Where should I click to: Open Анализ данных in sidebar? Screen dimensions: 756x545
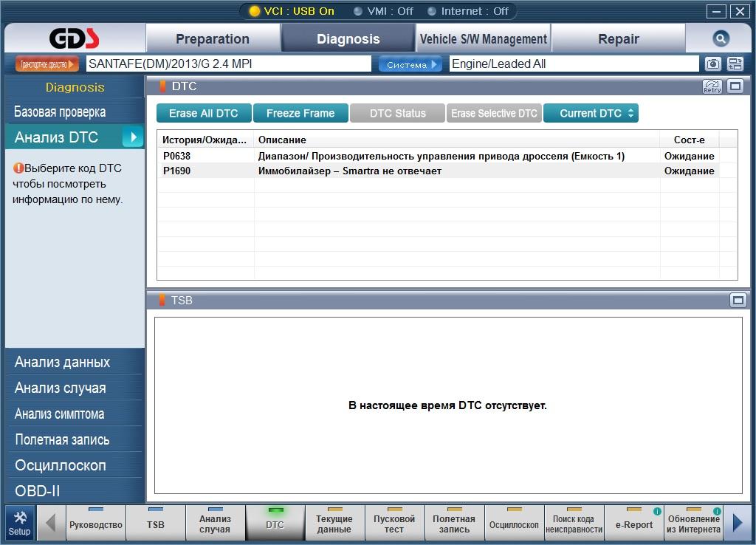[x=75, y=362]
